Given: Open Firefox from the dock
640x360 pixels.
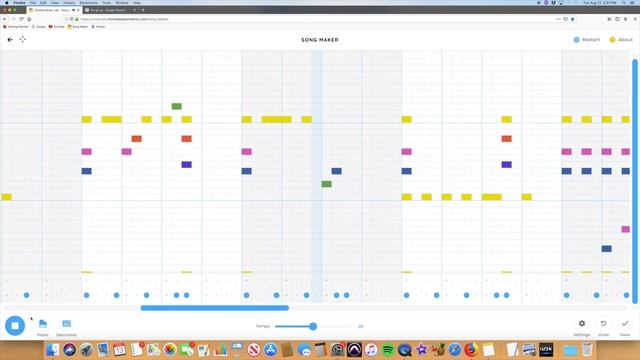Looking at the screenshot, I should [x=471, y=350].
